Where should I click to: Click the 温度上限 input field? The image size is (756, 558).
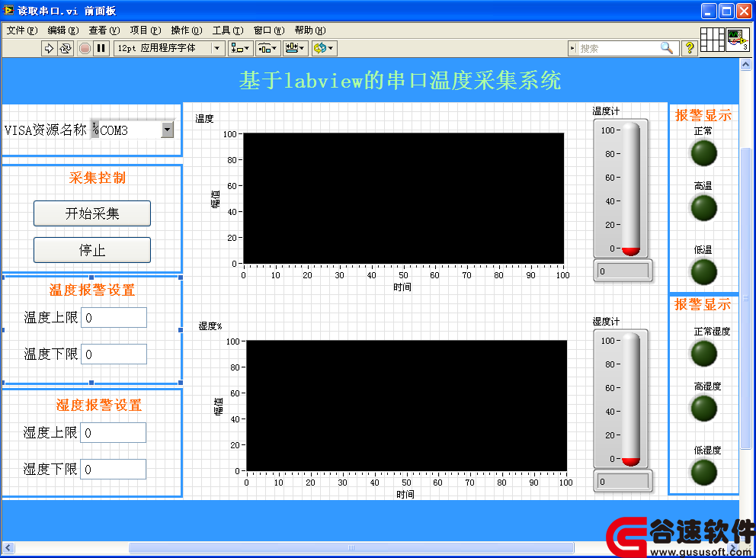coord(114,317)
